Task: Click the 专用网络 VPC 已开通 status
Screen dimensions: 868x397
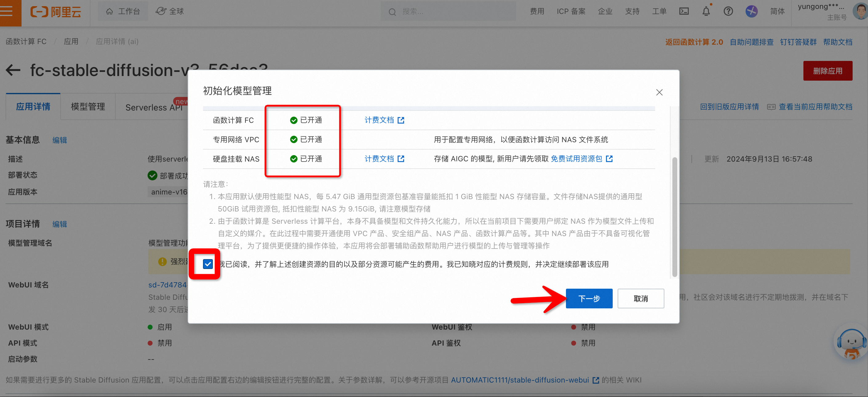Action: tap(306, 139)
